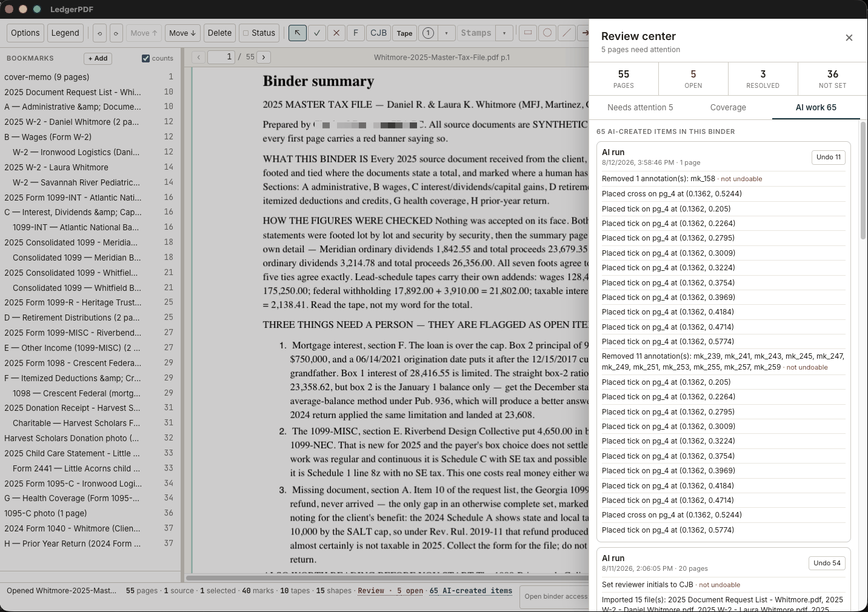Close the Review center panel
The image size is (868, 612).
pos(849,38)
